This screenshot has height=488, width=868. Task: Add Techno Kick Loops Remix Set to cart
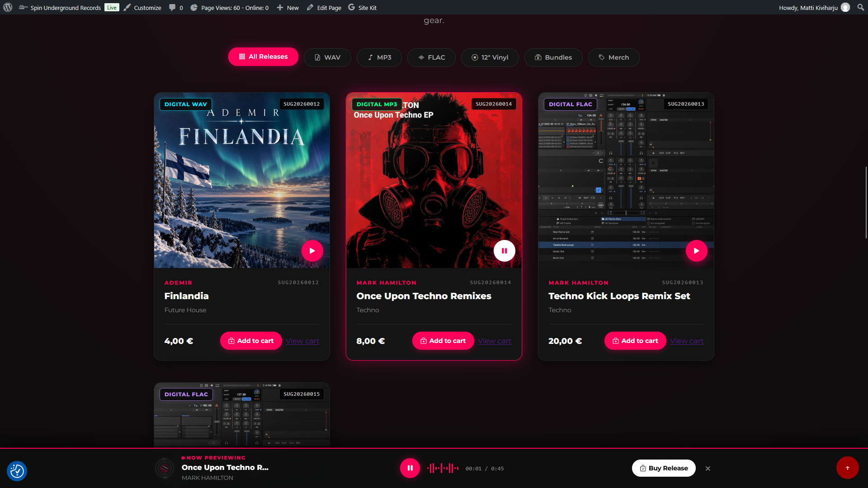coord(635,341)
